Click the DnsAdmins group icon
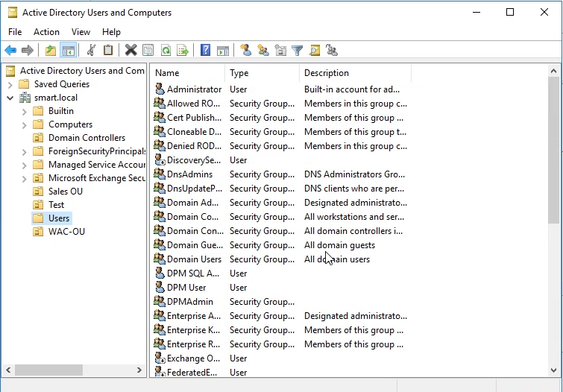563x392 pixels. 160,174
